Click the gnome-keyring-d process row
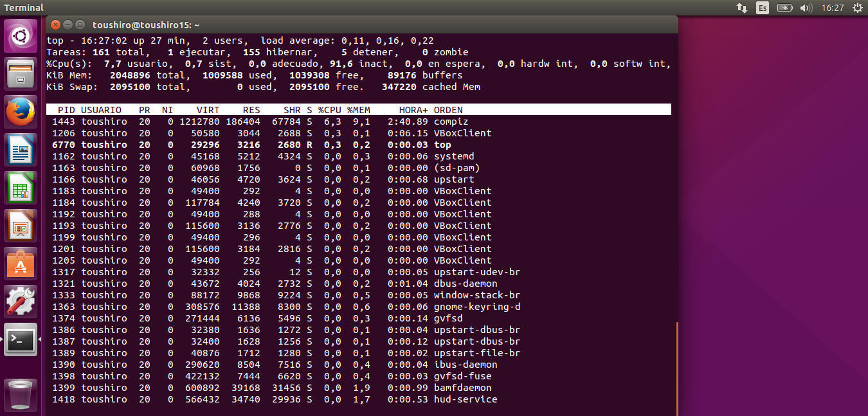This screenshot has height=416, width=868. 359,307
